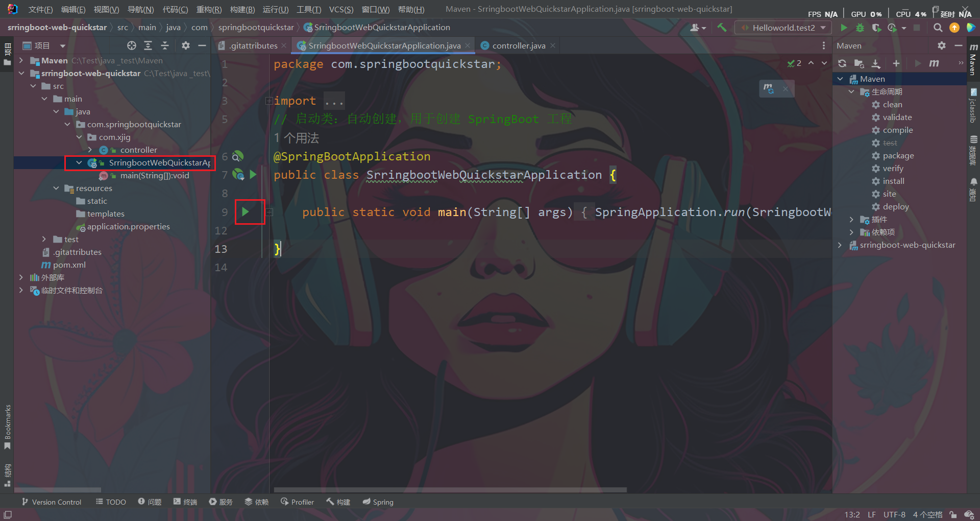The image size is (980, 521).
Task: Open the Spring tool window
Action: coord(378,502)
